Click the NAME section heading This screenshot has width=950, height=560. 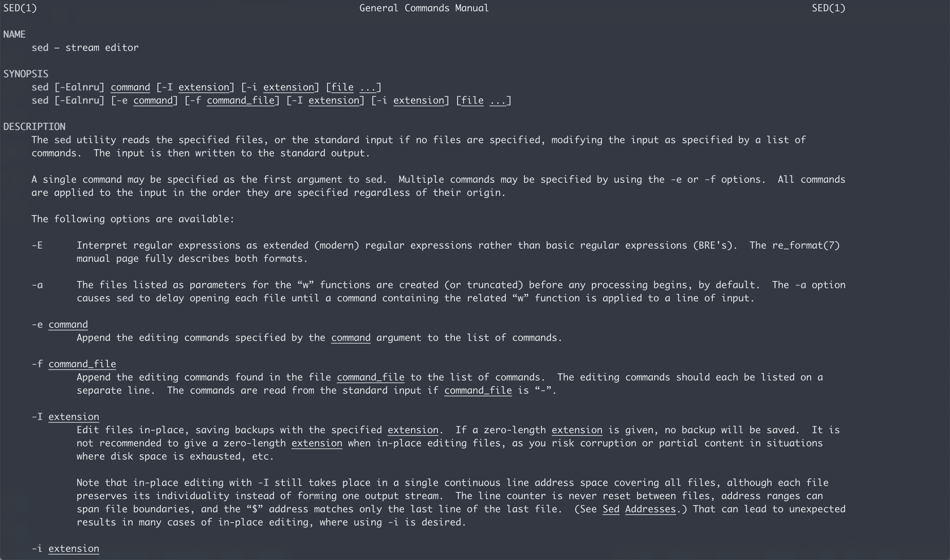[14, 34]
